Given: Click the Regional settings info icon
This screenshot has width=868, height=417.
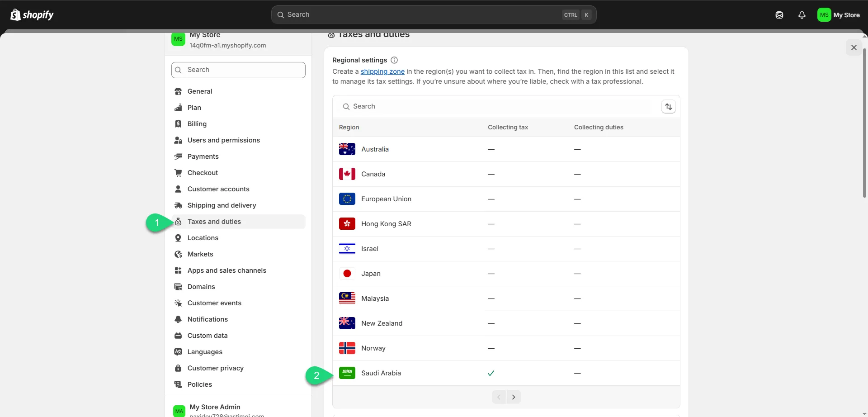Looking at the screenshot, I should click(394, 60).
